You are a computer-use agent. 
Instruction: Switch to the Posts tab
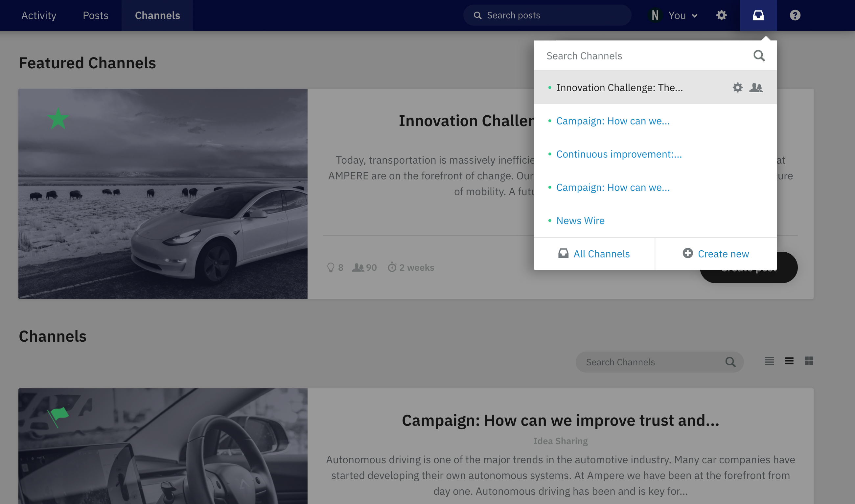click(x=95, y=15)
